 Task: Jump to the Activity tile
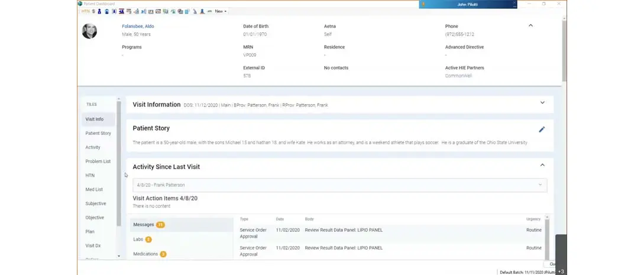[x=93, y=147]
